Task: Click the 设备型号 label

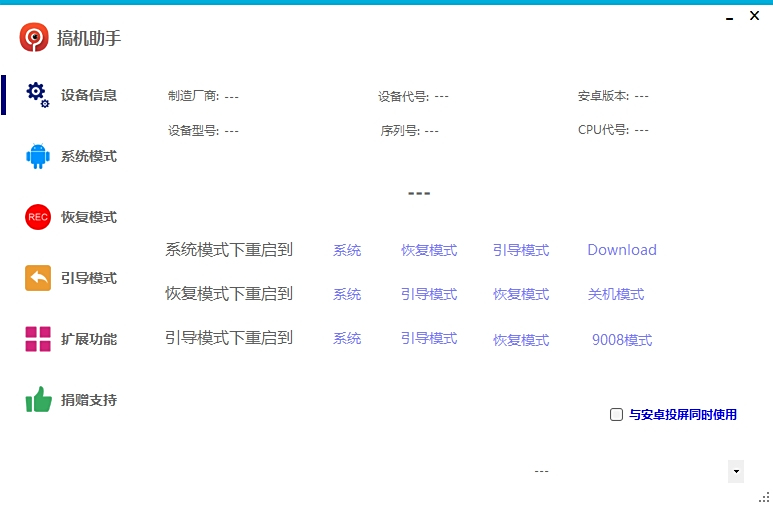Action: 193,131
